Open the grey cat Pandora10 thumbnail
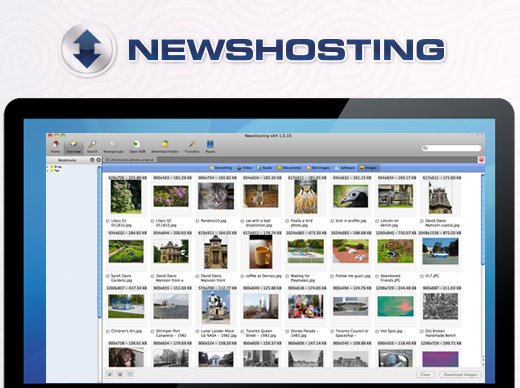The image size is (520, 388). (x=216, y=196)
